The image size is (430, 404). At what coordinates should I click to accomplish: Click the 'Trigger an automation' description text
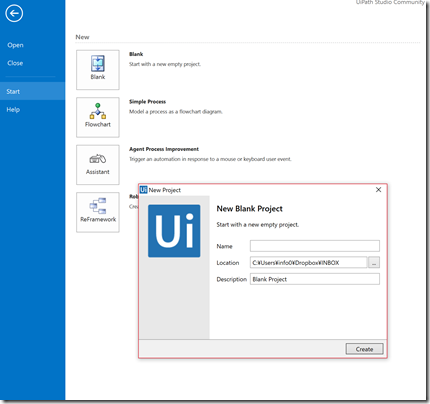(210, 159)
